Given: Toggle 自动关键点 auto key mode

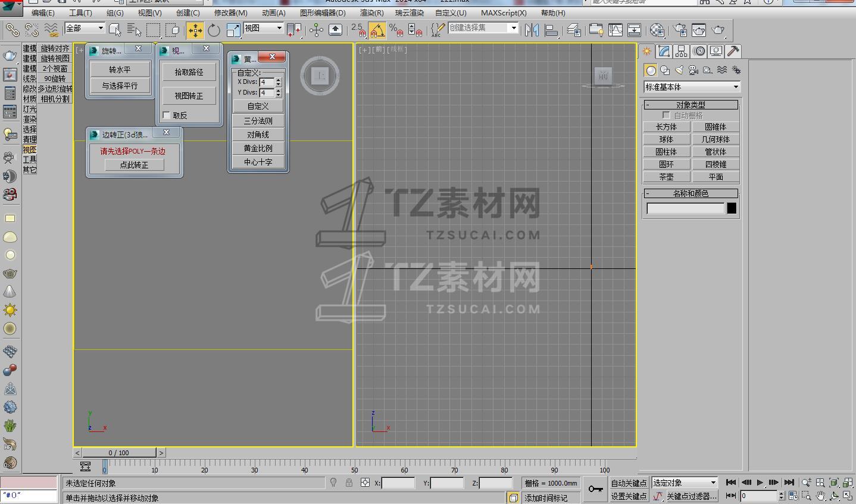Looking at the screenshot, I should [629, 483].
